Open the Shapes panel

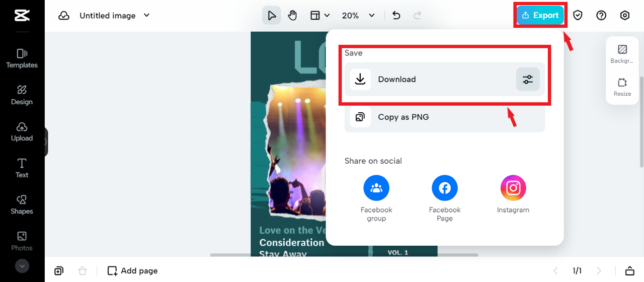click(22, 204)
